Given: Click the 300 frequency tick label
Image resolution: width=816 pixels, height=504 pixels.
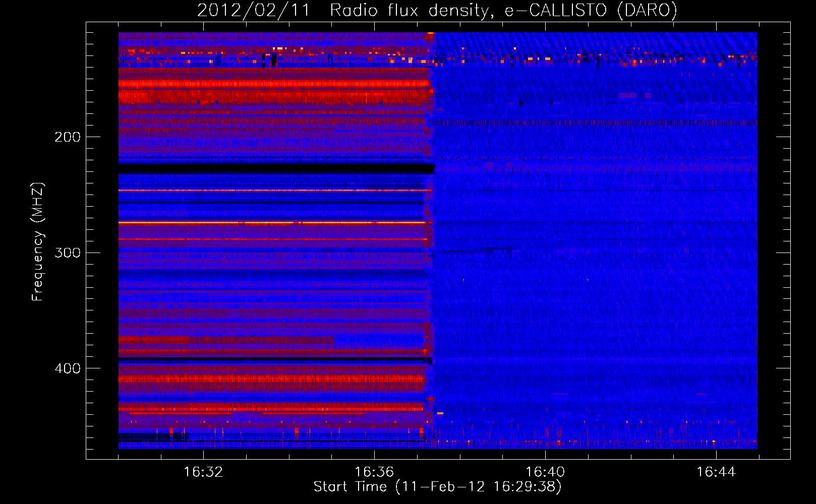Looking at the screenshot, I should [68, 253].
